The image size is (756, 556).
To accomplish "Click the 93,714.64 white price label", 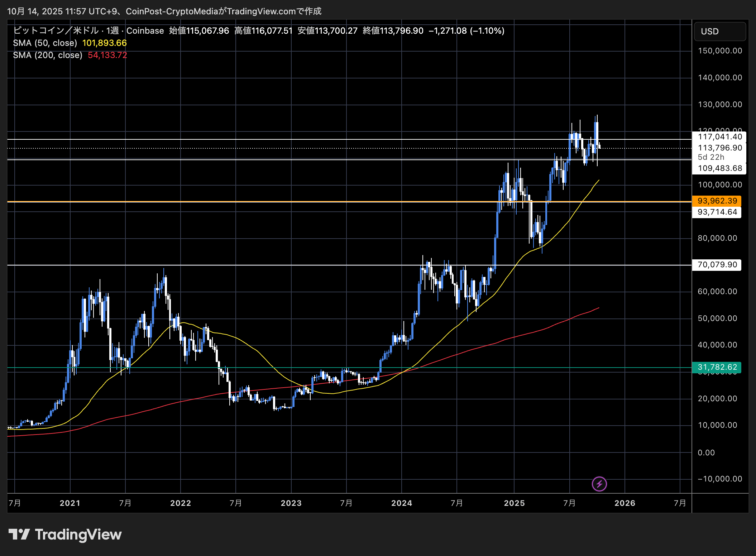I will pos(717,212).
